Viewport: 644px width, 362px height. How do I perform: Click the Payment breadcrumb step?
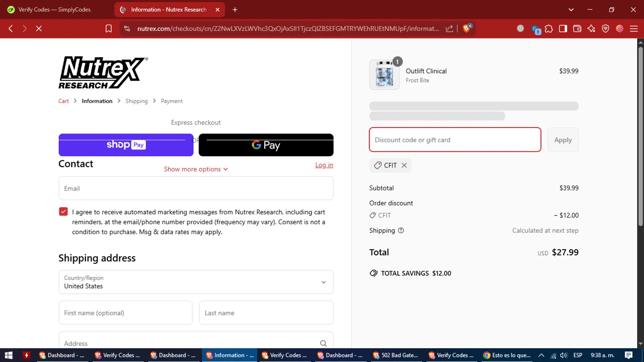(x=172, y=101)
